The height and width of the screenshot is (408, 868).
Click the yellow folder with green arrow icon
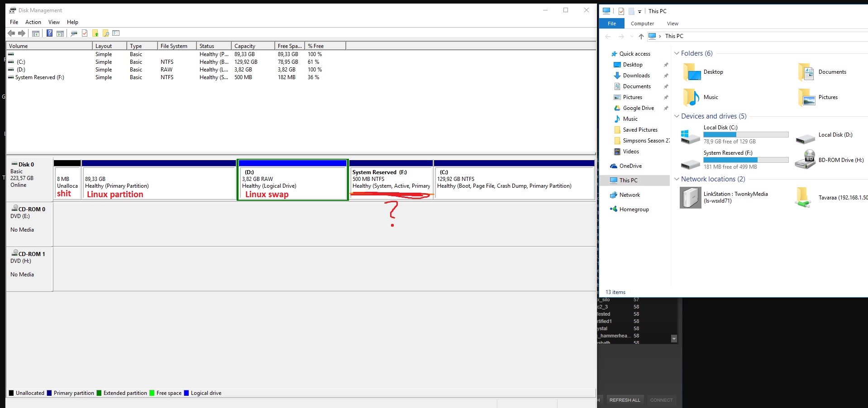coord(95,33)
